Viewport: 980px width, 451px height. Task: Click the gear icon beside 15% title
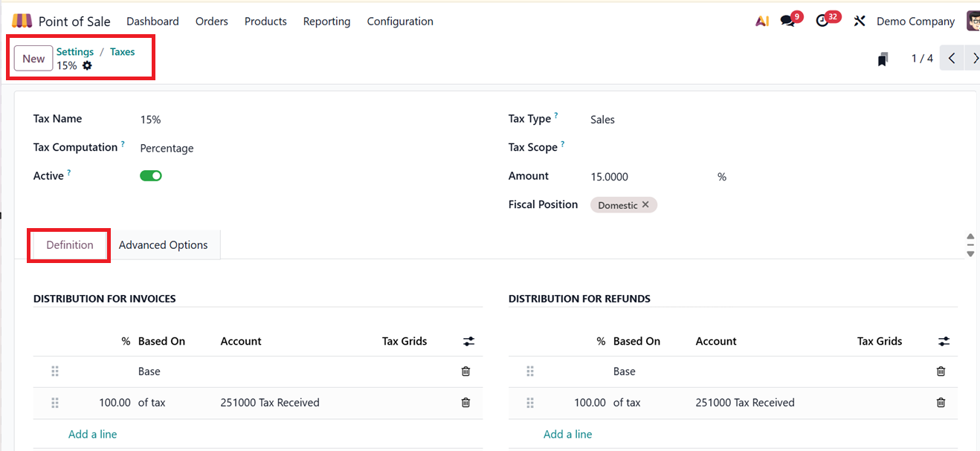[88, 65]
